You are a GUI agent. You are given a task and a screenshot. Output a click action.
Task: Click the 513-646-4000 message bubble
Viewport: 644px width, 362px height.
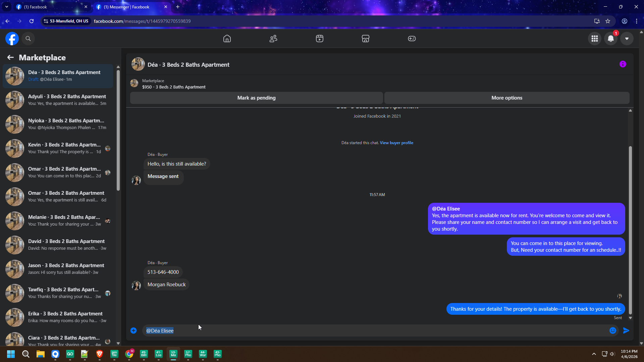pyautogui.click(x=163, y=272)
